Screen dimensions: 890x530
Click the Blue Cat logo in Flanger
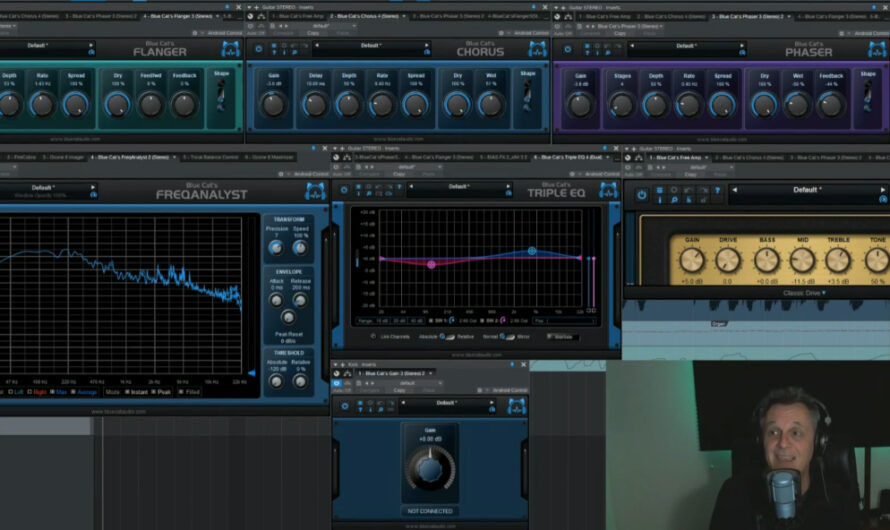coord(230,49)
